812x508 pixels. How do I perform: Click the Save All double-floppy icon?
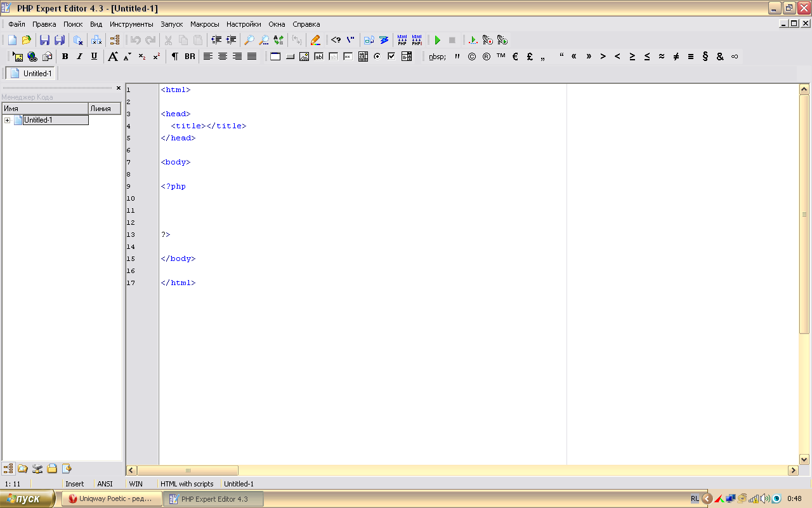60,40
